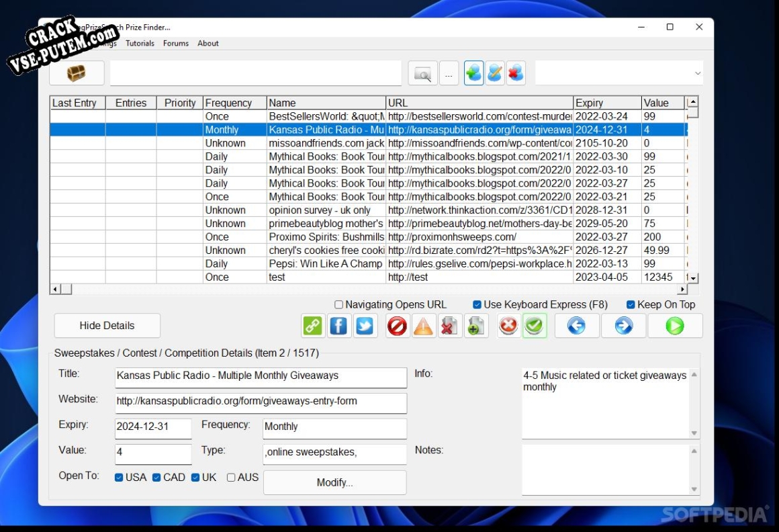Click the Modify... button
The image size is (779, 532).
click(x=335, y=483)
